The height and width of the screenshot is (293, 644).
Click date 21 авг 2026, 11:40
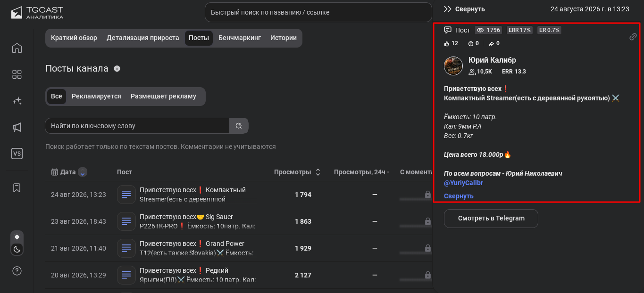tap(78, 248)
